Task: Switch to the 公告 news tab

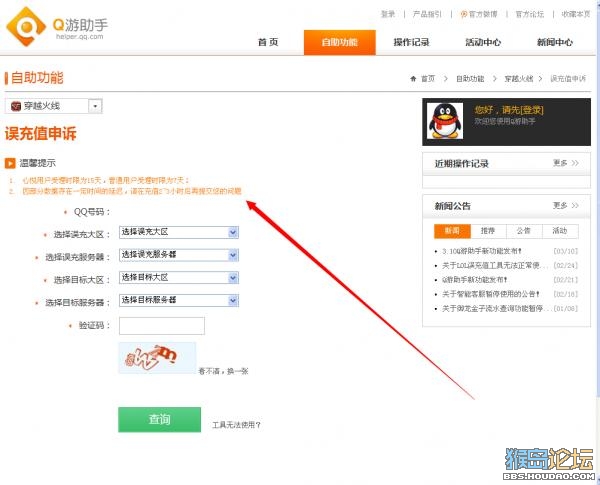Action: click(523, 231)
